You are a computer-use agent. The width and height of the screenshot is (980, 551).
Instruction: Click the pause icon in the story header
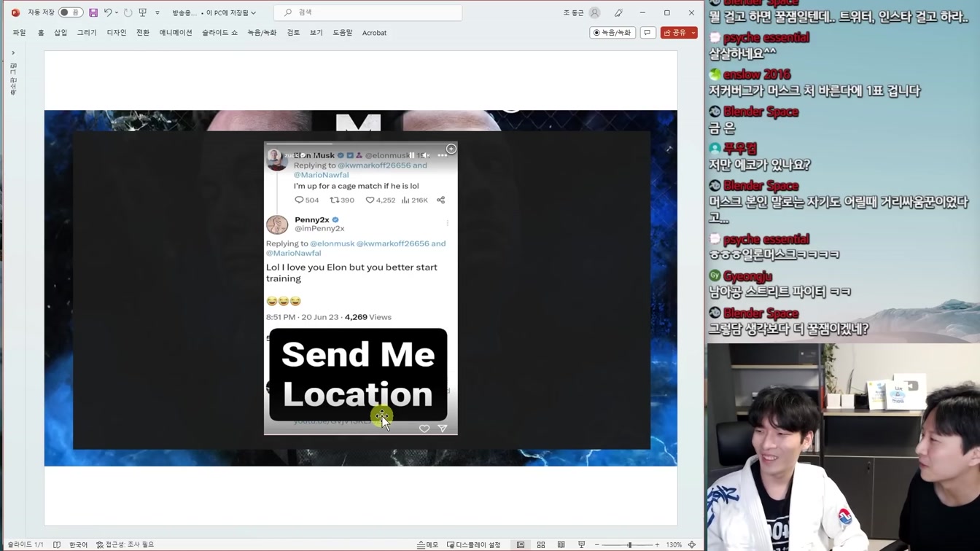click(x=412, y=155)
